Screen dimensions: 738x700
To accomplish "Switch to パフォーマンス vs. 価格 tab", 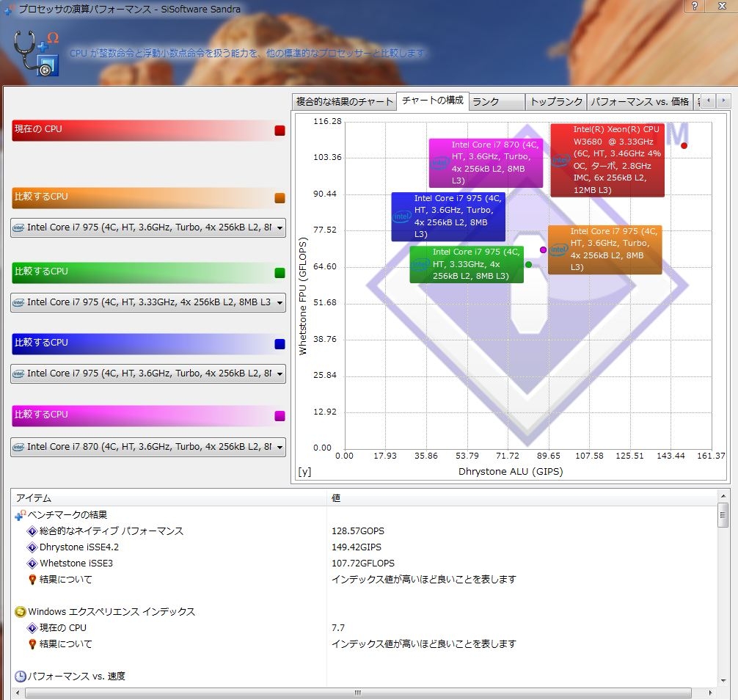I will click(x=640, y=102).
